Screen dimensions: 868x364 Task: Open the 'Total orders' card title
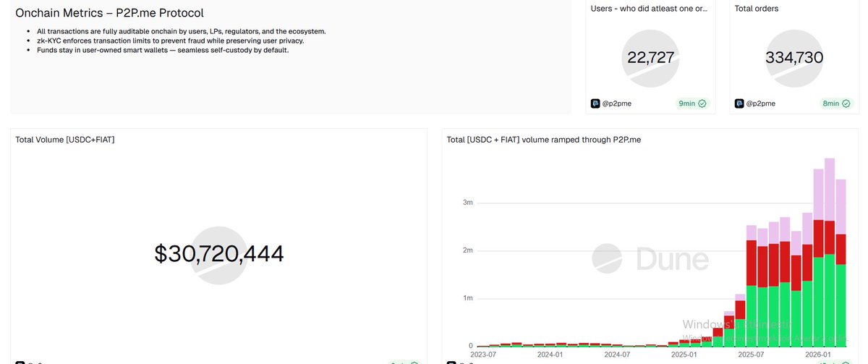coord(757,9)
